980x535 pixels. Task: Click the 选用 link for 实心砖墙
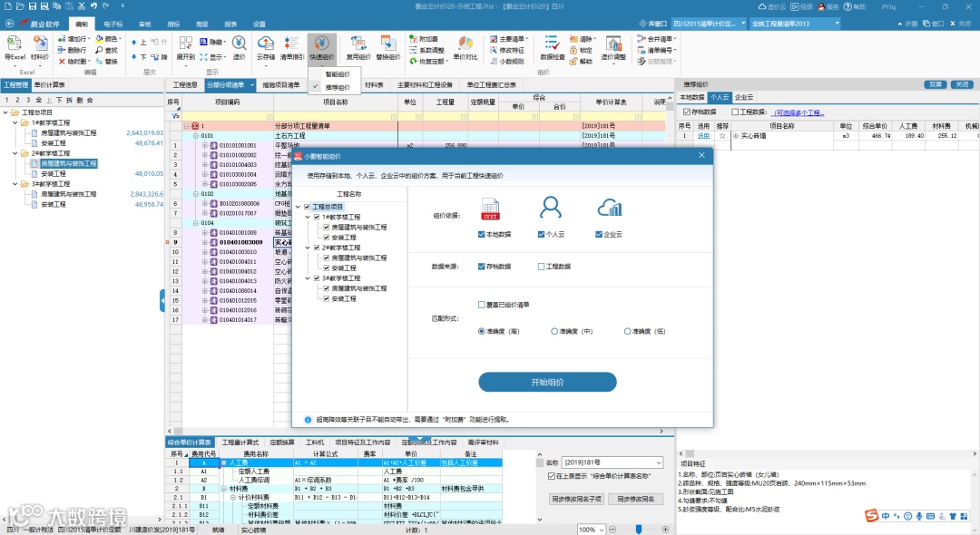pyautogui.click(x=703, y=135)
